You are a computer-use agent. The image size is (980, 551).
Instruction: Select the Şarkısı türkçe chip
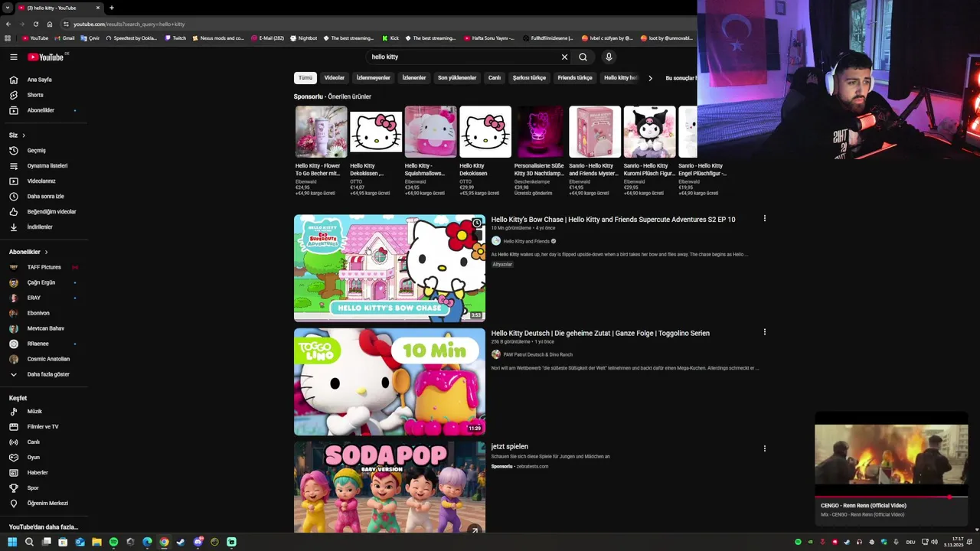point(529,78)
